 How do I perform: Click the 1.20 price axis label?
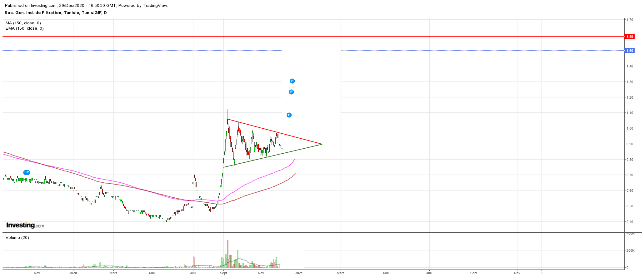[x=629, y=97]
